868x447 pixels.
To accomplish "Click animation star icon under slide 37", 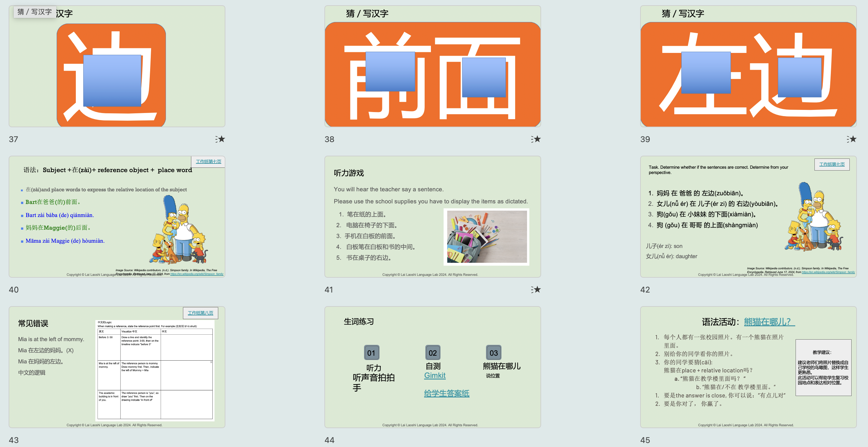I will point(220,139).
